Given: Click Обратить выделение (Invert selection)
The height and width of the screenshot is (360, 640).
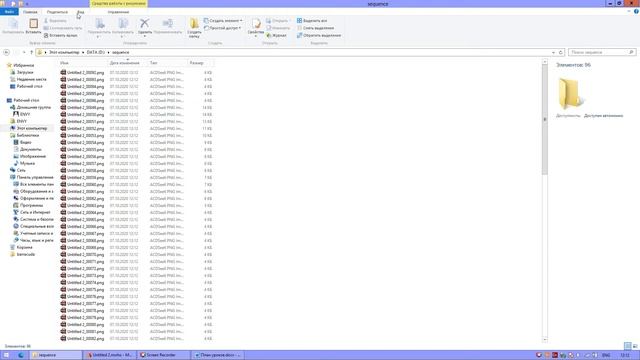Looking at the screenshot, I should [319, 36].
